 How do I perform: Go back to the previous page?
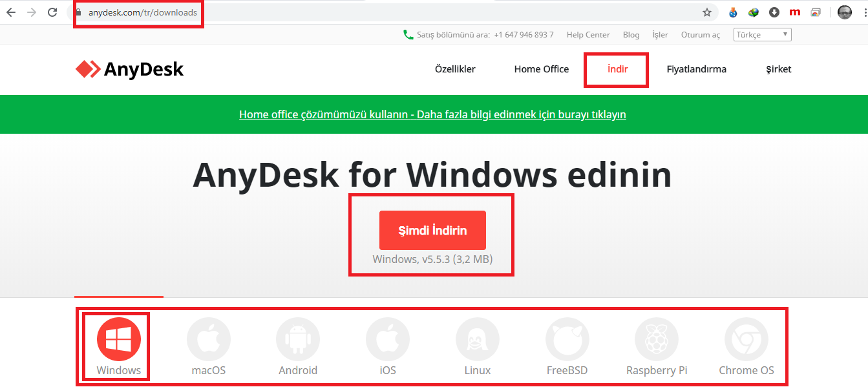(x=11, y=12)
